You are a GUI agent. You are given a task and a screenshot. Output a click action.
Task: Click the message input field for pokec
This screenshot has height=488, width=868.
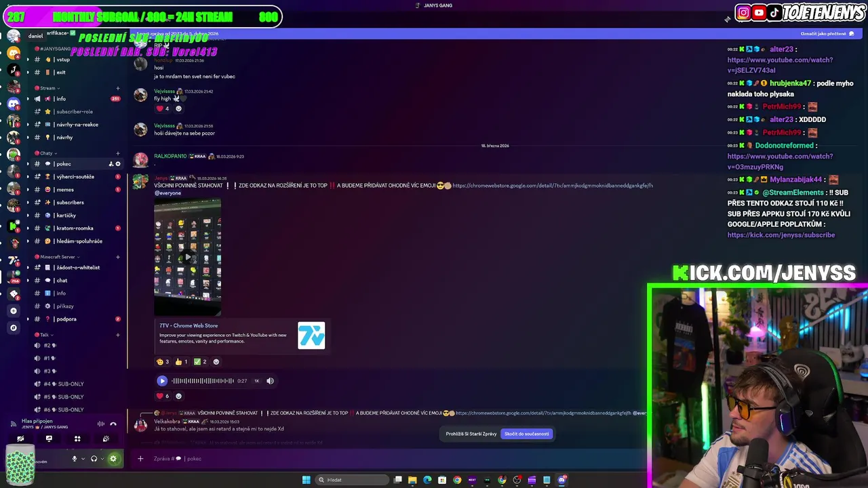click(393, 459)
